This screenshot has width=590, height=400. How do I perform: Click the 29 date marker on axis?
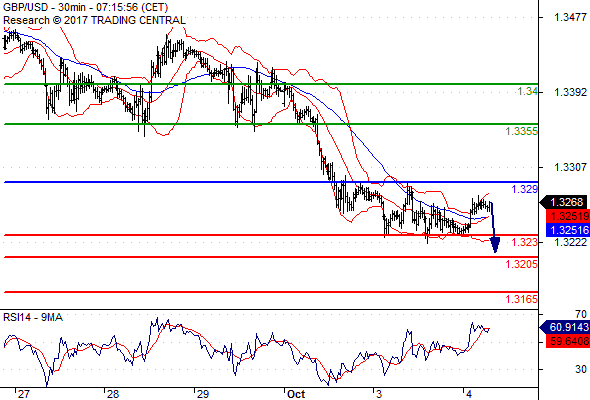[x=203, y=394]
